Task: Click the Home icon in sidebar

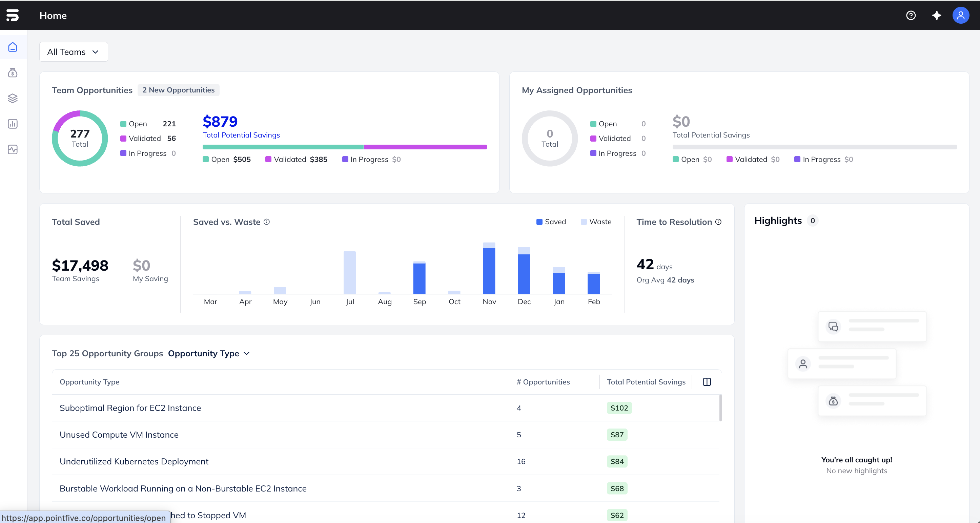Action: click(x=13, y=47)
